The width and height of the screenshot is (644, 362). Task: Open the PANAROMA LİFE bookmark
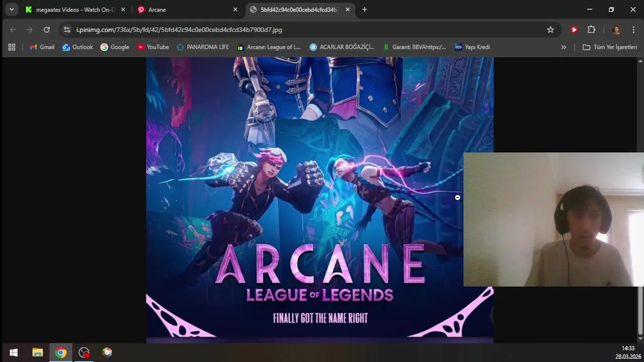pos(203,47)
